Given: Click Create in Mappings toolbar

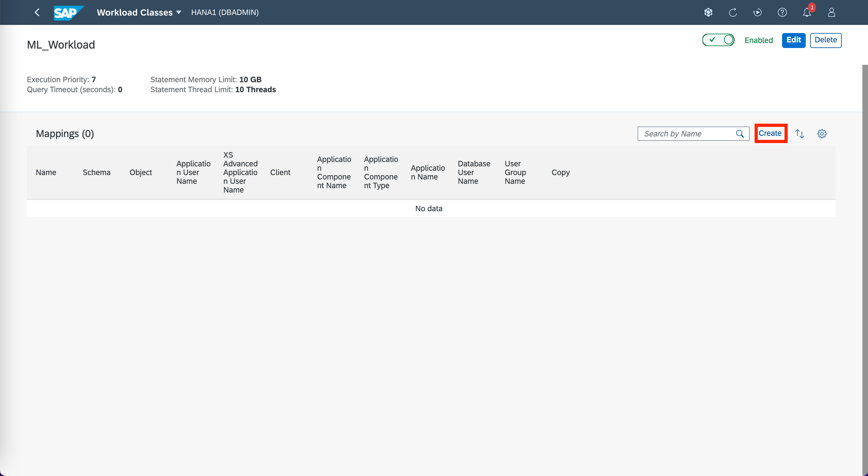Looking at the screenshot, I should click(770, 133).
